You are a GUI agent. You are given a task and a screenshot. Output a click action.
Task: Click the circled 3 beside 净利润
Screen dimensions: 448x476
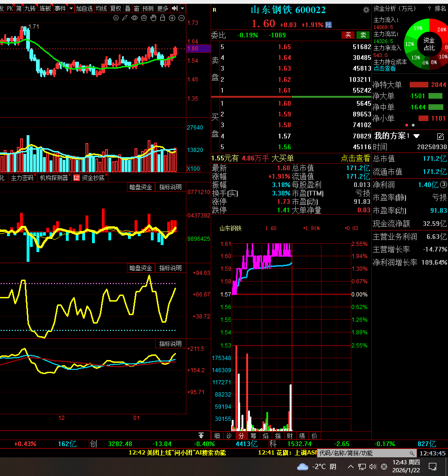[443, 184]
